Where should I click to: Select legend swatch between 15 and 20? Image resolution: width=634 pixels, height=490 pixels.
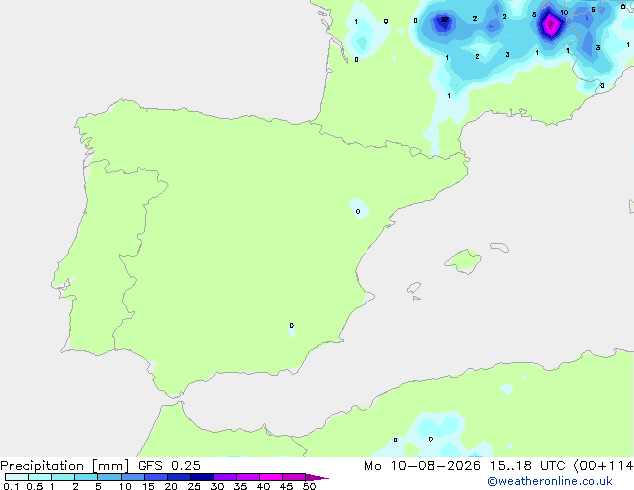(x=155, y=477)
